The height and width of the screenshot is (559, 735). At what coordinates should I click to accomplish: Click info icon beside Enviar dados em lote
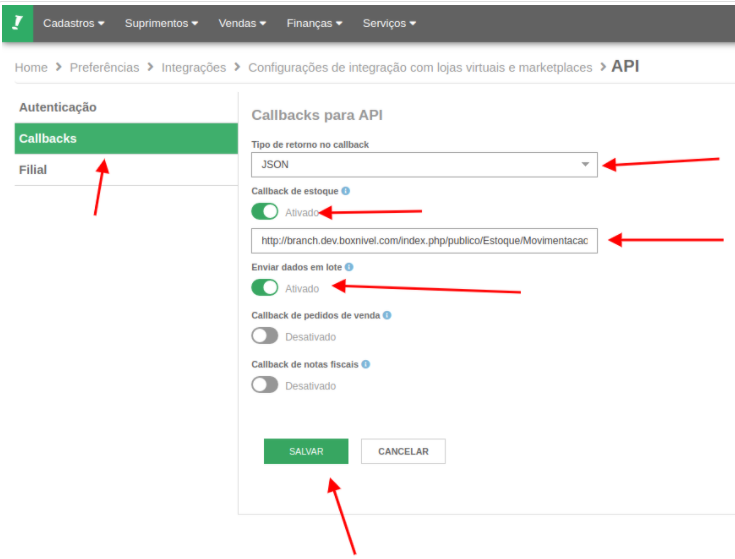point(349,267)
